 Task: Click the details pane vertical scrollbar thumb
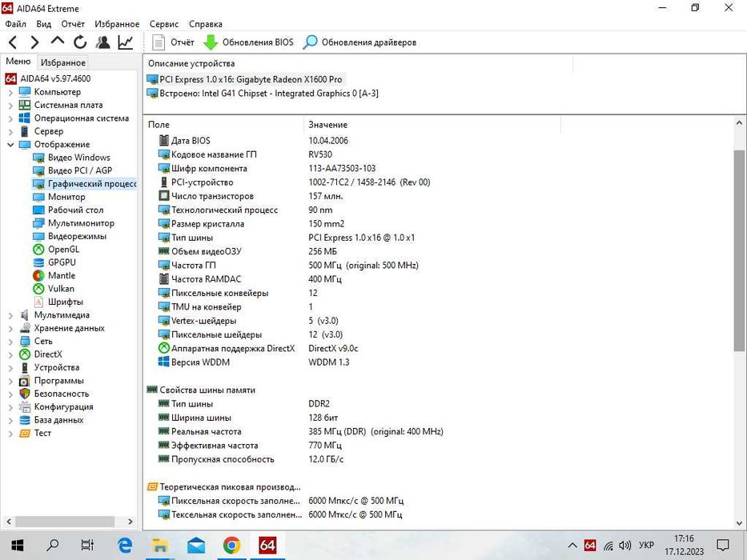(x=739, y=251)
